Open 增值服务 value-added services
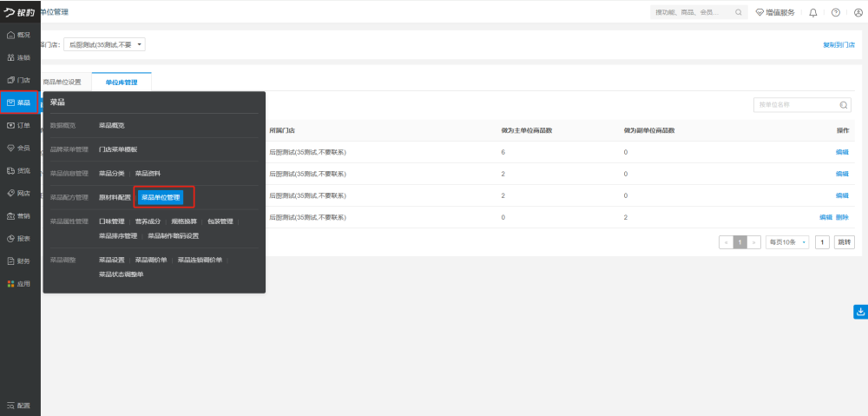Image resolution: width=868 pixels, height=416 pixels. point(775,12)
